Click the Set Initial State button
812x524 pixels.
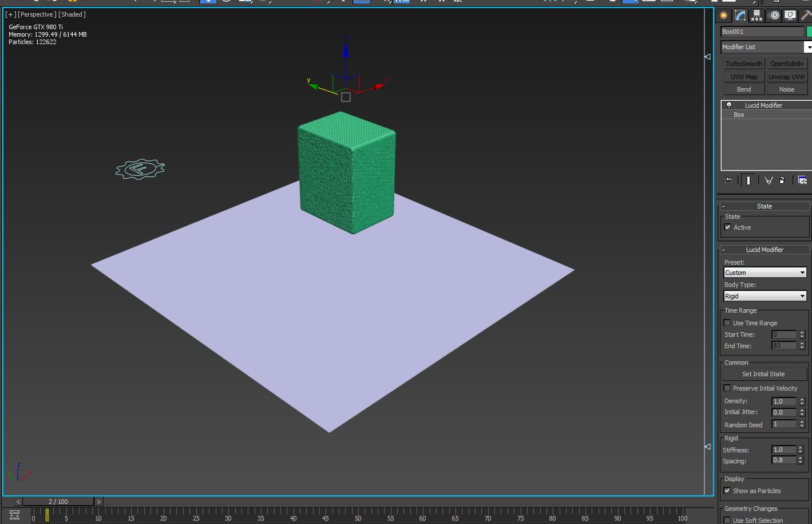(x=763, y=374)
